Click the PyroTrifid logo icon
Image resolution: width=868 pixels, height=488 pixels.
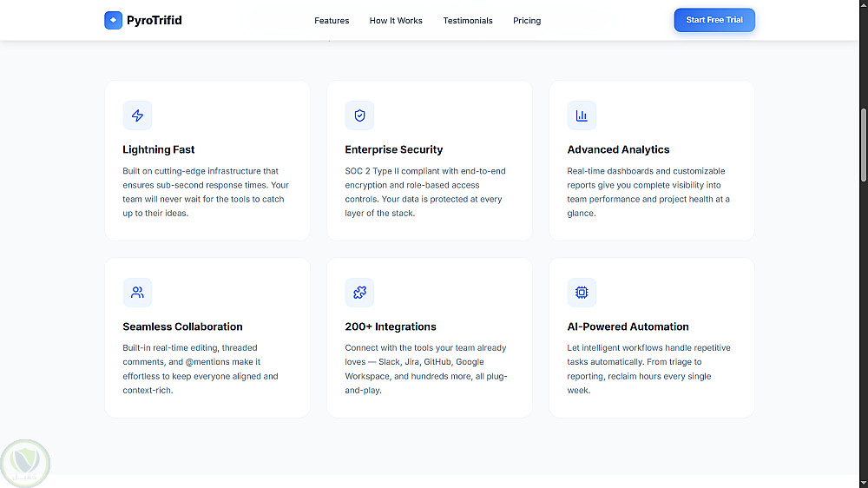point(114,20)
